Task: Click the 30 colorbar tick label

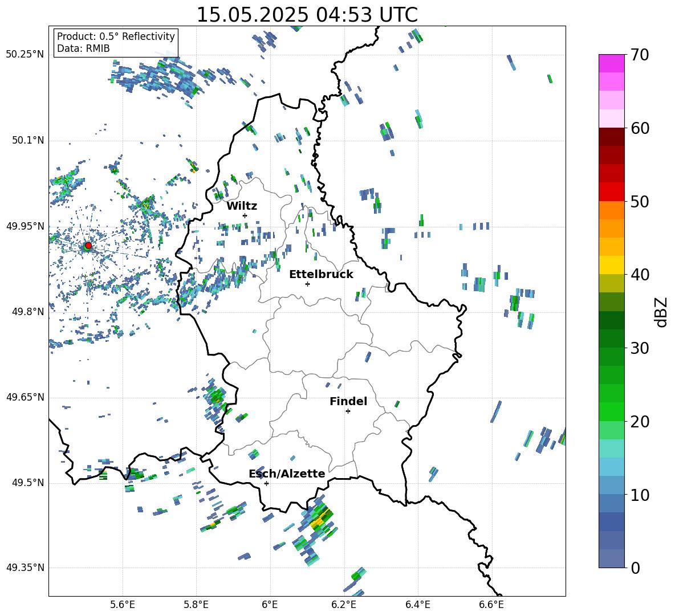Action: pos(640,348)
